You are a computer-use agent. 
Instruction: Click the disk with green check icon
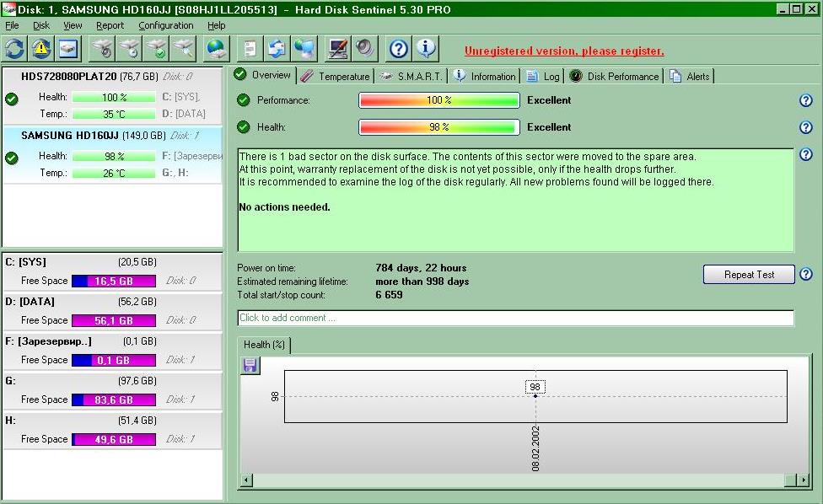click(x=157, y=49)
